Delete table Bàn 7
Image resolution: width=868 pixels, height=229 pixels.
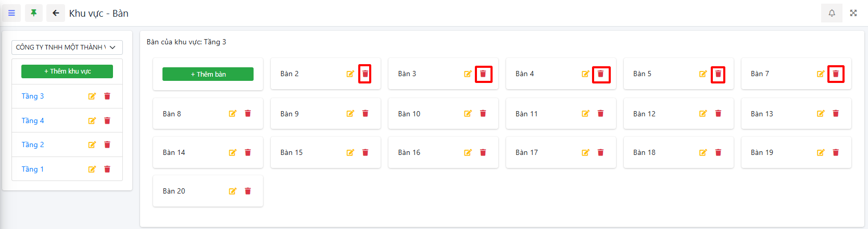click(836, 74)
